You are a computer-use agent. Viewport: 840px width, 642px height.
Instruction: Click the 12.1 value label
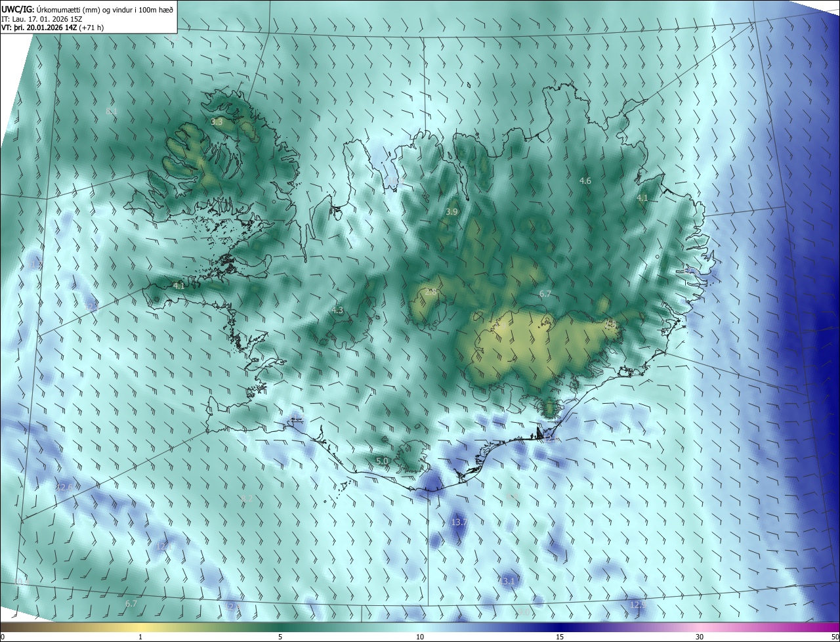pos(164,546)
